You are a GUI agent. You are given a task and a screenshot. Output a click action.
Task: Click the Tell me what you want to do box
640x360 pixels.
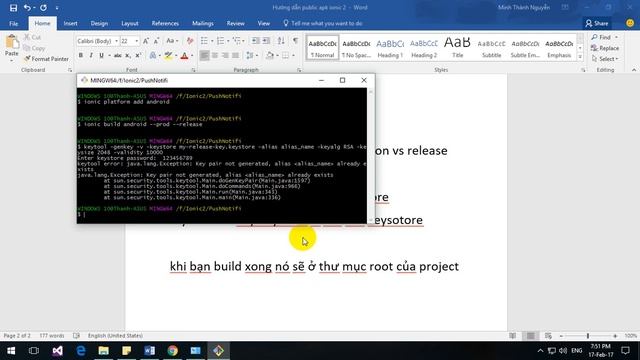pyautogui.click(x=323, y=24)
